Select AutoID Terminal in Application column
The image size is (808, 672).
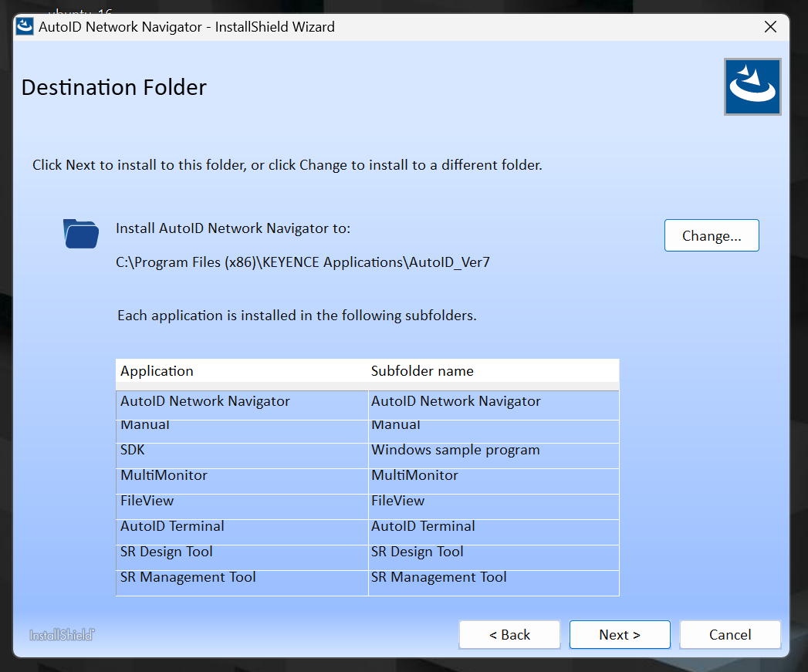(x=242, y=532)
